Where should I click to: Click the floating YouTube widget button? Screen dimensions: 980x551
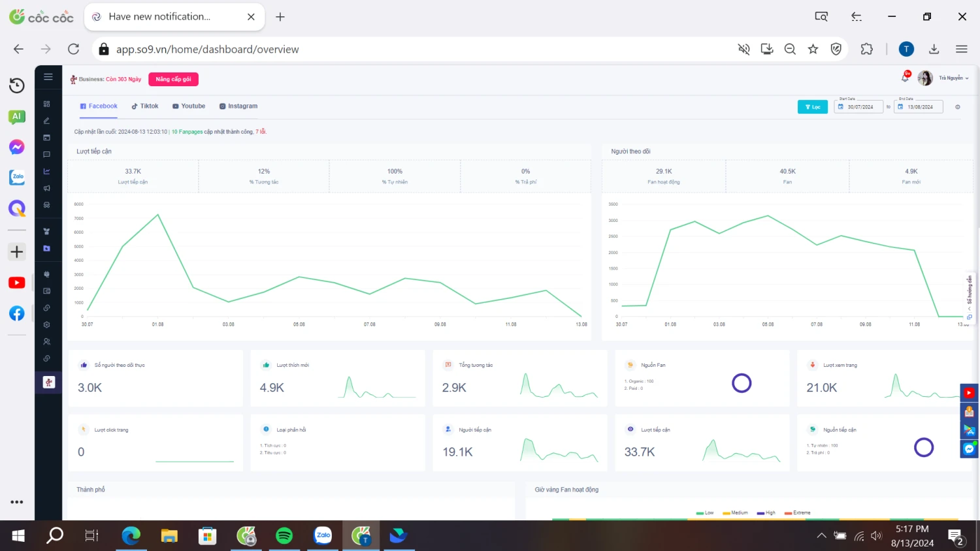pos(969,393)
